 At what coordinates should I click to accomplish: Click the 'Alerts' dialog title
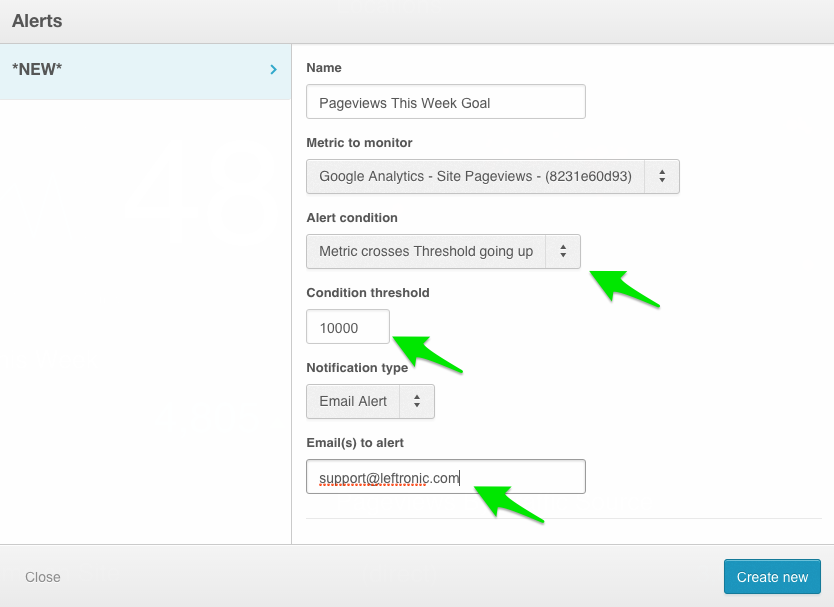coord(37,21)
